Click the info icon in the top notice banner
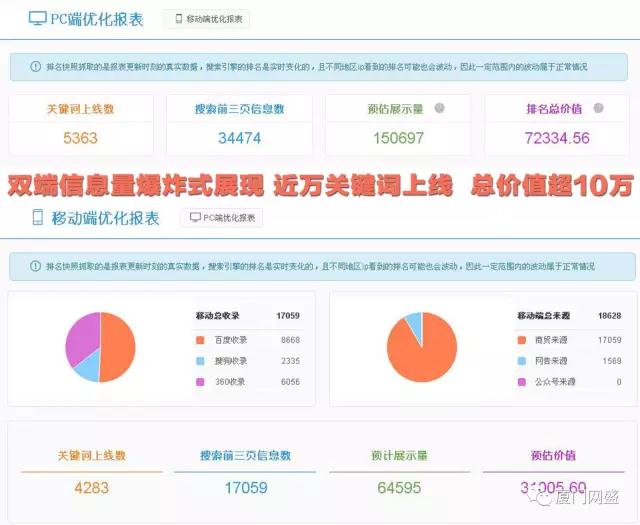This screenshot has width=640, height=525. pos(23,67)
